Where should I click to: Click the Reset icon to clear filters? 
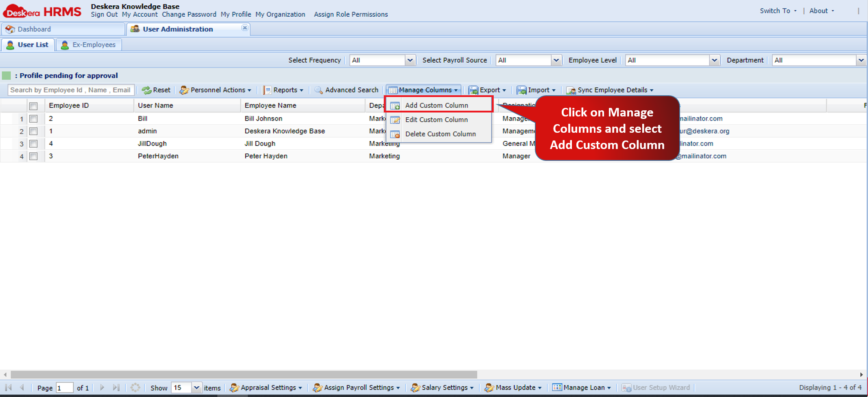pos(156,90)
